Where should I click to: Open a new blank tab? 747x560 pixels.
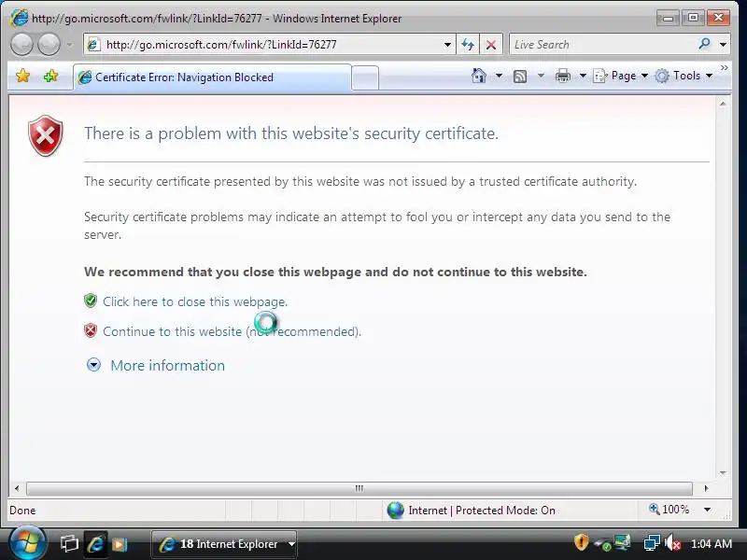click(365, 77)
